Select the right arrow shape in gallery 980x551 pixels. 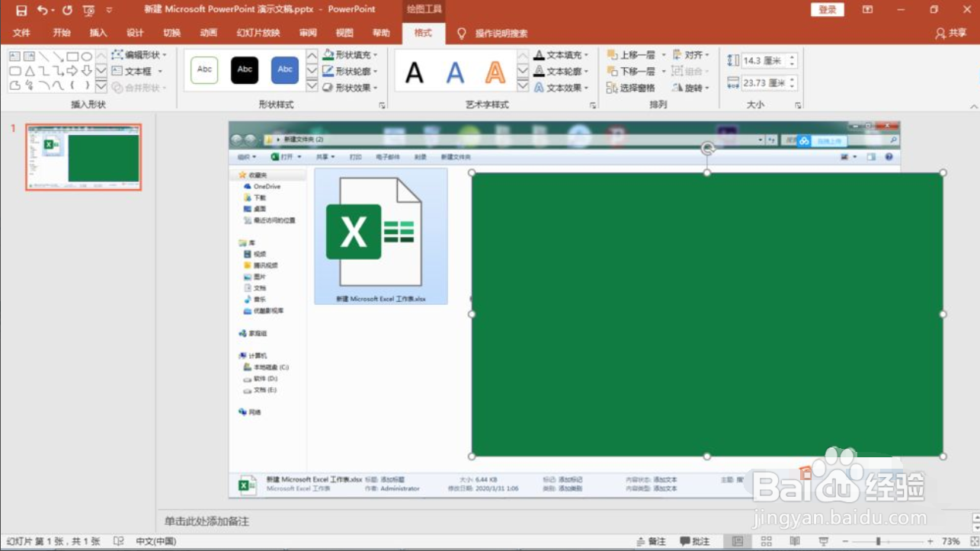[x=72, y=71]
